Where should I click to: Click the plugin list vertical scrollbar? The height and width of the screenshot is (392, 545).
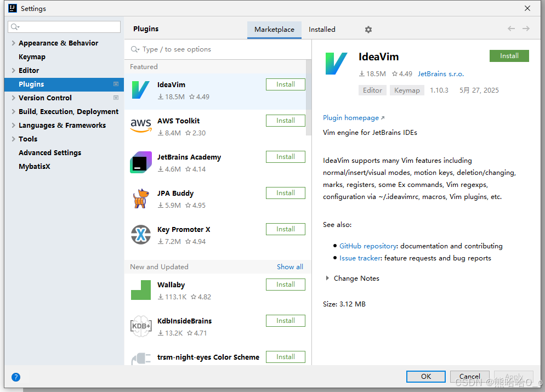tap(309, 97)
